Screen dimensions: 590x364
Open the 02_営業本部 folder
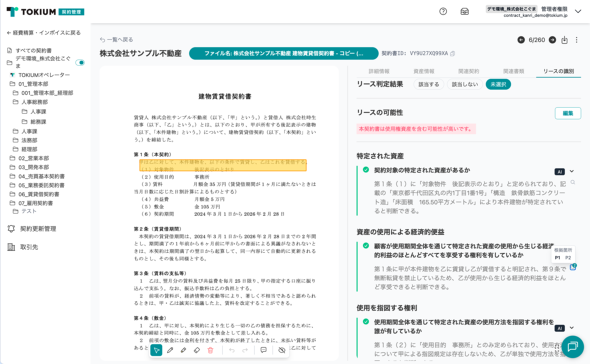coord(29,158)
